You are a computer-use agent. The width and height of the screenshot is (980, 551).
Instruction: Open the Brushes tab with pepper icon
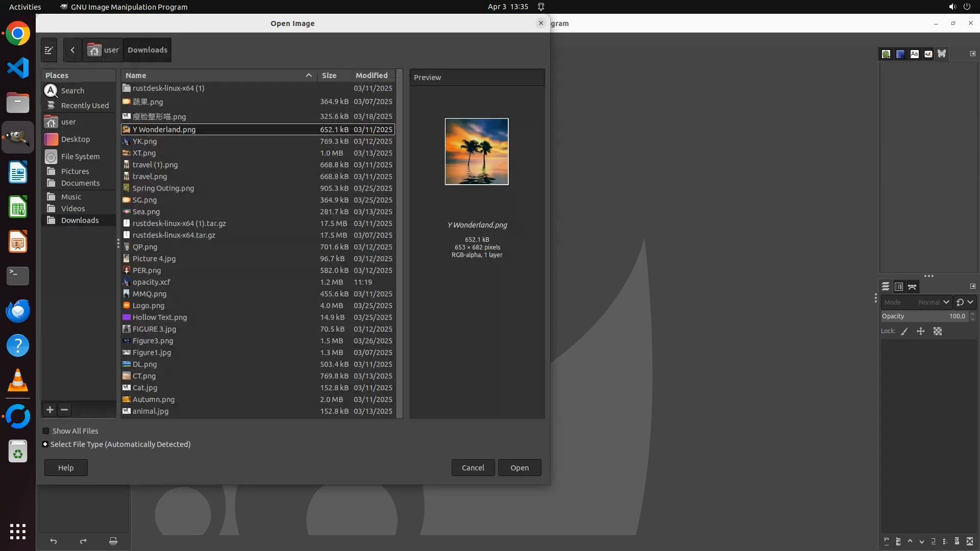886,54
